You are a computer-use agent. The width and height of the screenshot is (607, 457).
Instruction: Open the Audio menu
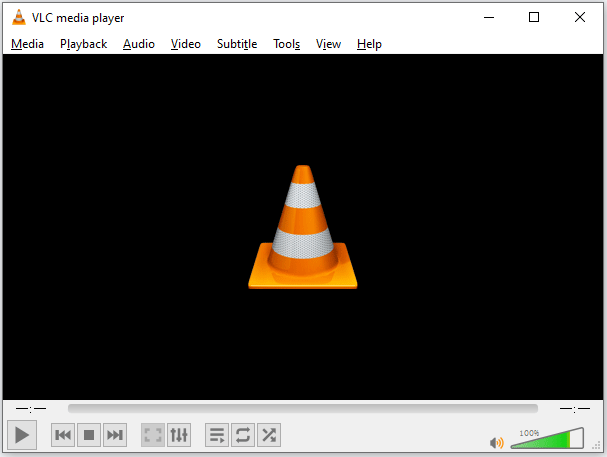pyautogui.click(x=139, y=44)
